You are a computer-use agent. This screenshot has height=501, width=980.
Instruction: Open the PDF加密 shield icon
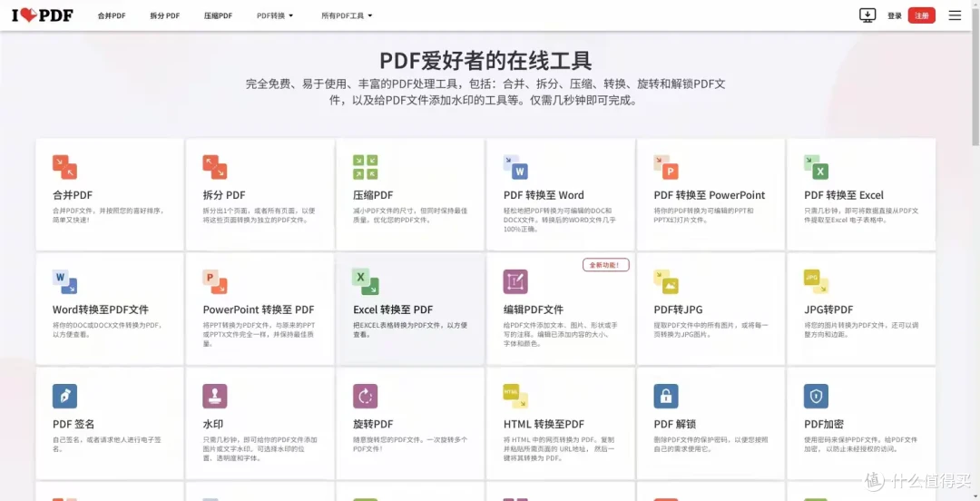(817, 397)
